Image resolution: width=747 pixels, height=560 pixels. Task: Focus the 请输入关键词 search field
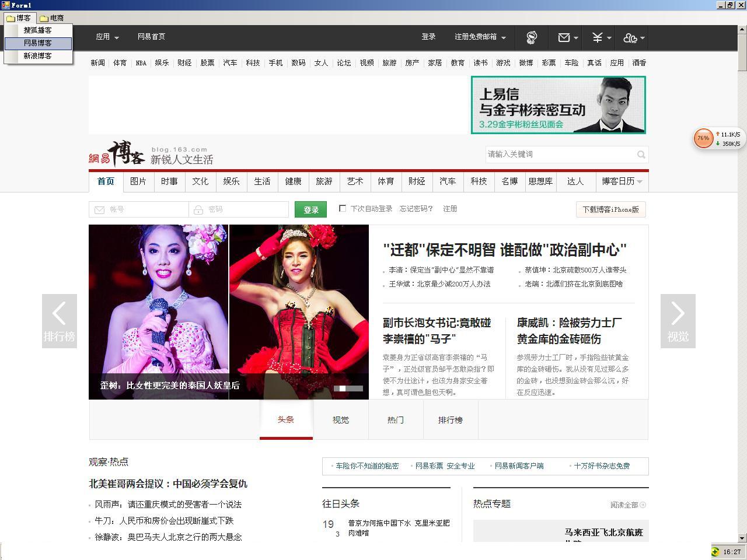(x=560, y=155)
